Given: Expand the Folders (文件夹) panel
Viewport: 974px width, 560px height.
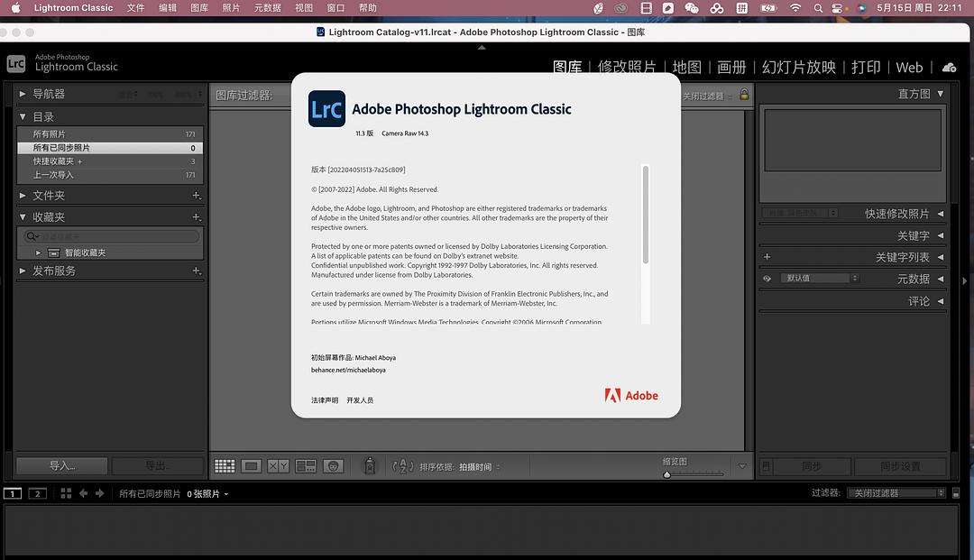Looking at the screenshot, I should click(x=23, y=195).
